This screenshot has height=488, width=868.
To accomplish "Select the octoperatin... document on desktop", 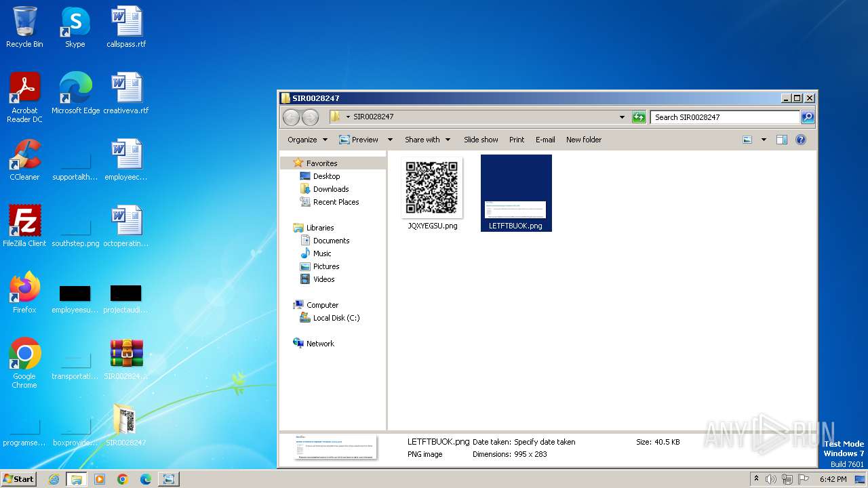I will (x=126, y=226).
